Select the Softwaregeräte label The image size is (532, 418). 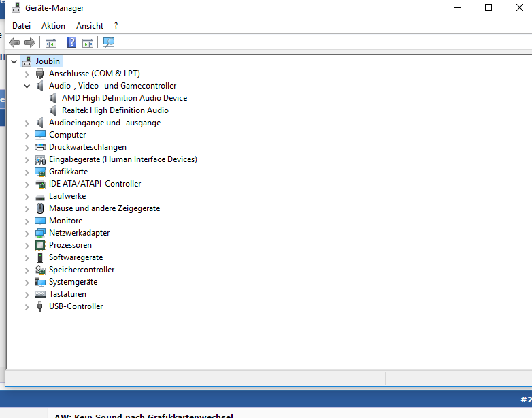[x=76, y=257]
